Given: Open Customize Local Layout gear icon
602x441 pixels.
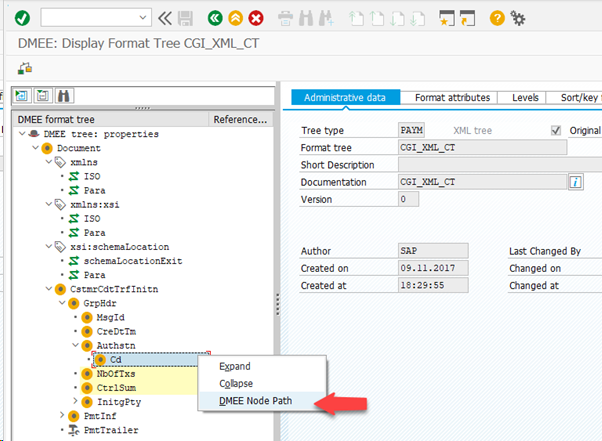Looking at the screenshot, I should 518,18.
